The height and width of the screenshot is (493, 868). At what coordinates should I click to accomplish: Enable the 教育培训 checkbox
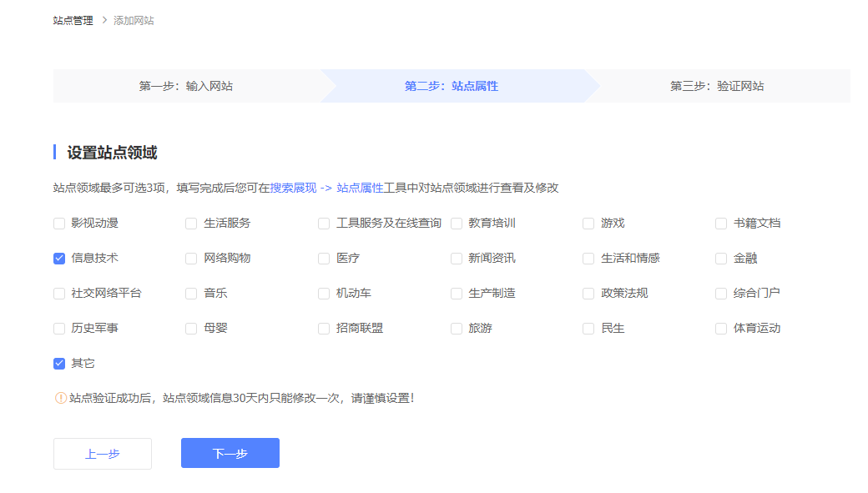tap(457, 224)
